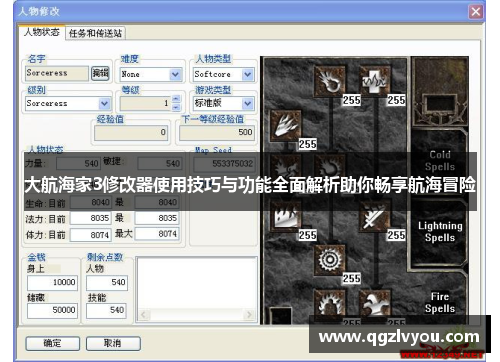Select the Fire Bolt skill icon
Screen dimensions: 500x362
pos(329,81)
